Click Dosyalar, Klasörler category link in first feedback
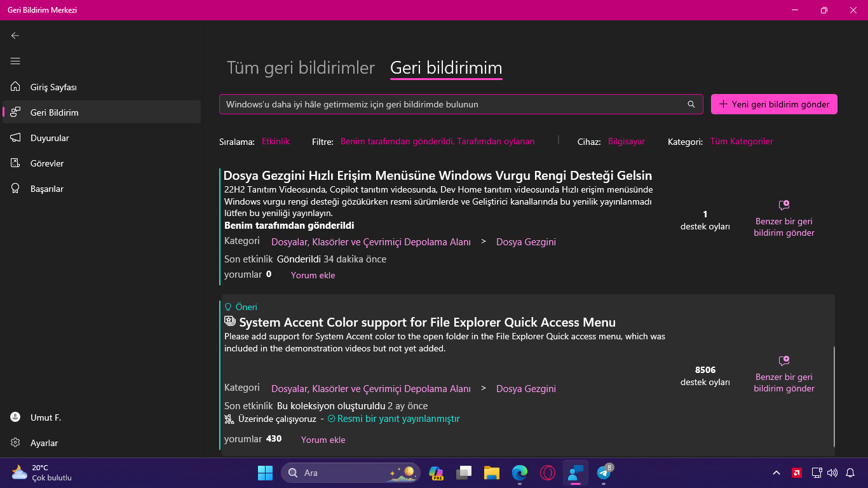The width and height of the screenshot is (868, 488). (371, 242)
